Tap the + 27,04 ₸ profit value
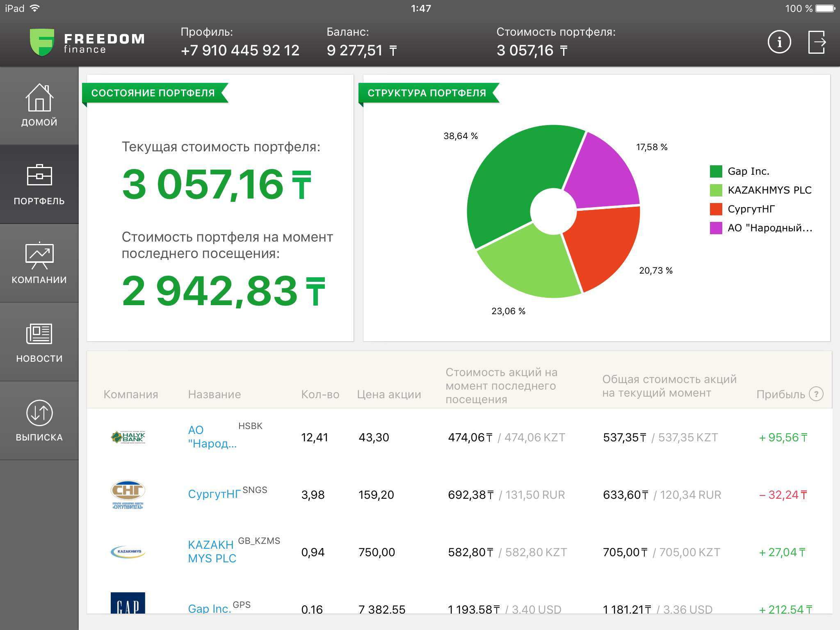The width and height of the screenshot is (840, 630). click(x=782, y=552)
